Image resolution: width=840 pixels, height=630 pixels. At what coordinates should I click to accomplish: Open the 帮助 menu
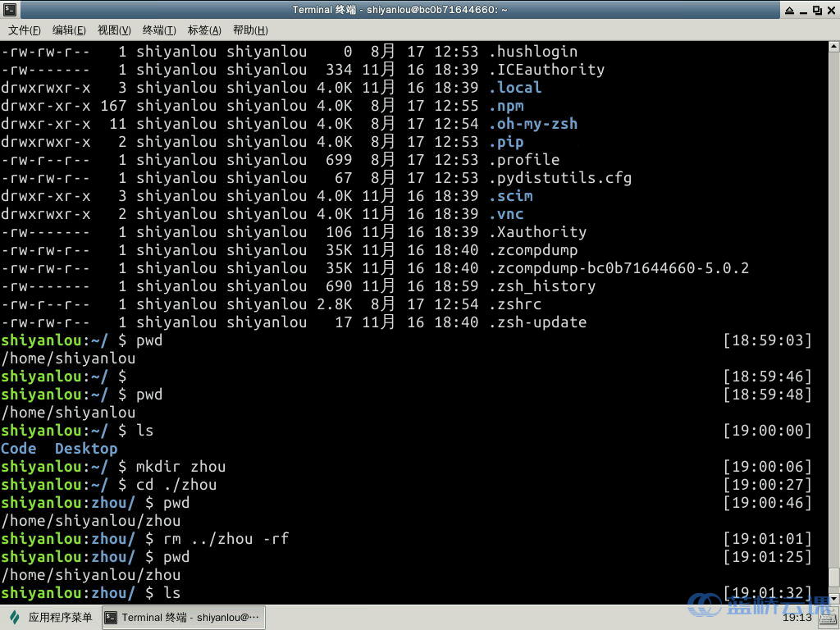click(x=249, y=30)
